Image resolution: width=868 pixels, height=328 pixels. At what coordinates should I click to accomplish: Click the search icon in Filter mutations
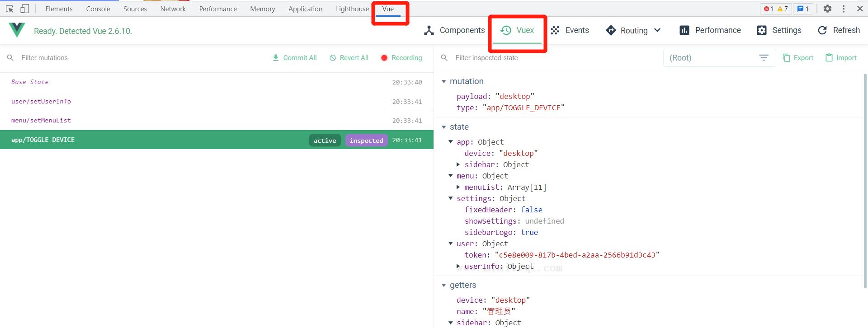click(x=10, y=58)
